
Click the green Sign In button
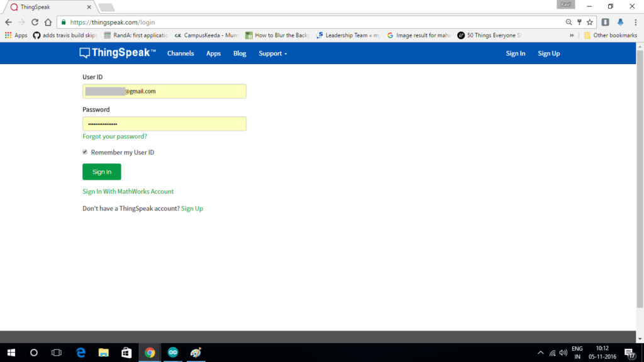point(101,172)
